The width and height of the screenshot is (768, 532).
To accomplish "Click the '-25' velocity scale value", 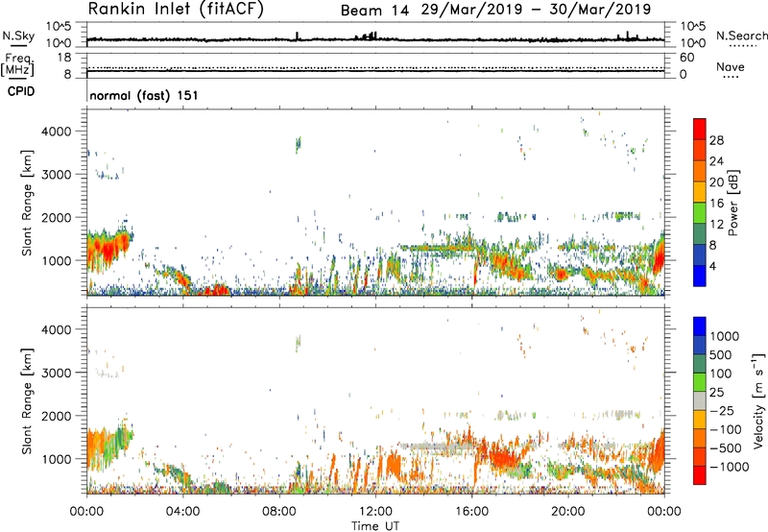I will click(x=722, y=411).
